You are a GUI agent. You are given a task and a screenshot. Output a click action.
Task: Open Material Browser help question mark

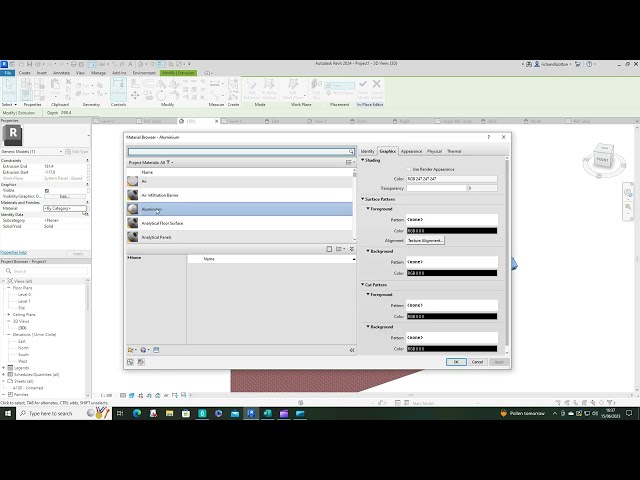point(489,137)
